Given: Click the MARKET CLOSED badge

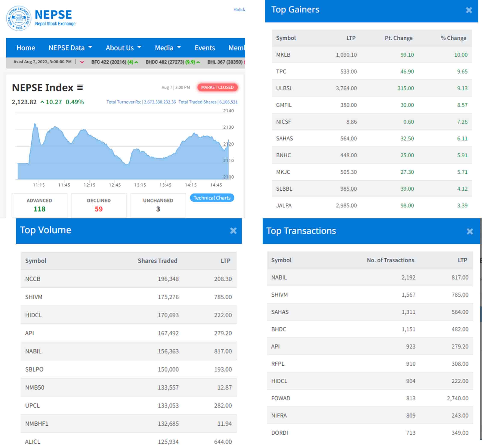Looking at the screenshot, I should pyautogui.click(x=217, y=87).
